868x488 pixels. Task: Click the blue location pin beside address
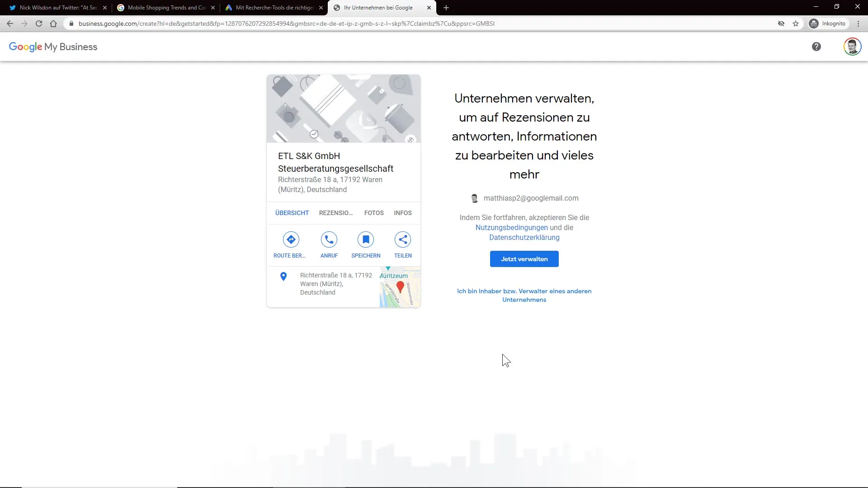(x=283, y=277)
